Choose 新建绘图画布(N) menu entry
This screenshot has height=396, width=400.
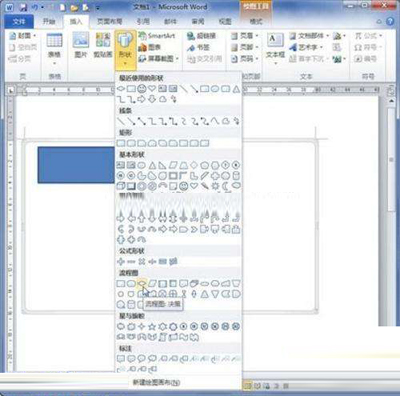156,382
